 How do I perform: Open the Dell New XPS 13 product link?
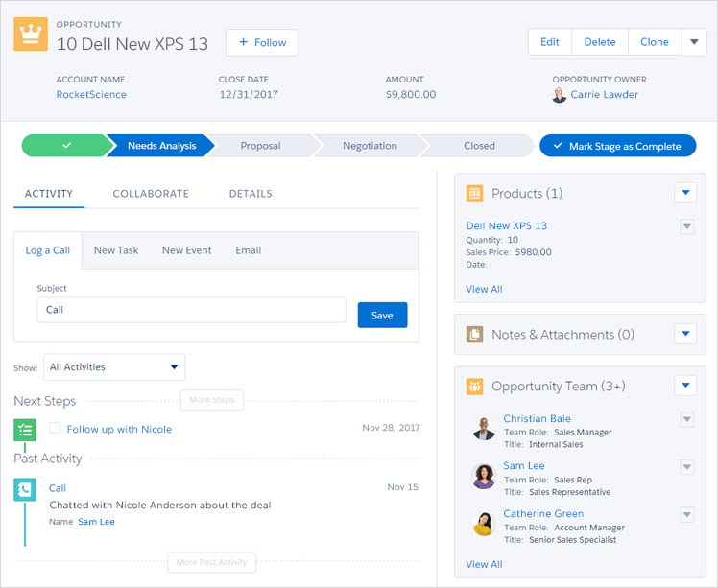tap(506, 225)
